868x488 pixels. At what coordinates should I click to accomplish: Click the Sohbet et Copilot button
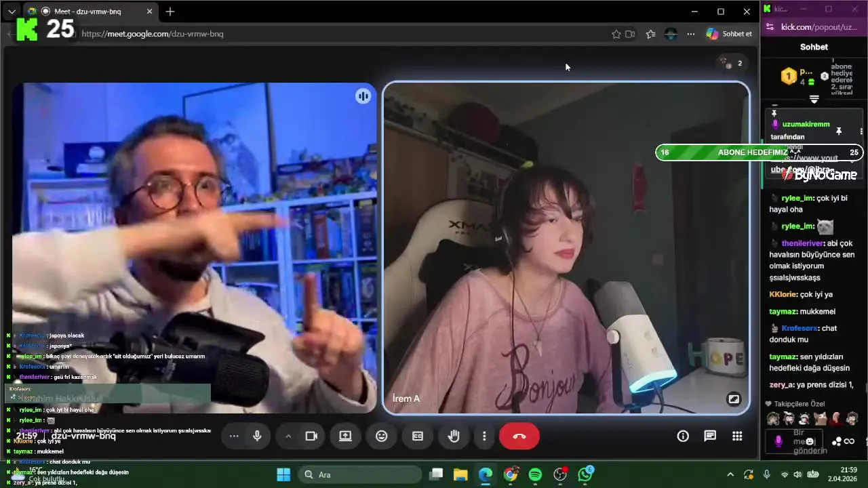[730, 34]
